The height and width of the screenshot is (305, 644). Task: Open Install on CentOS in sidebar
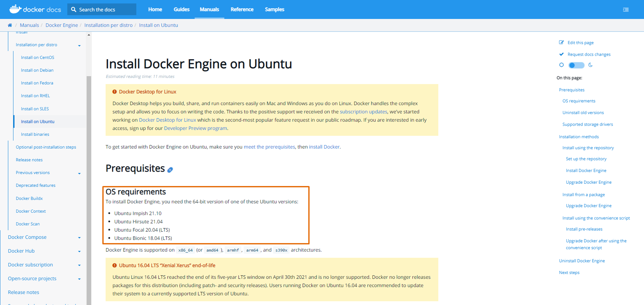[x=37, y=57]
